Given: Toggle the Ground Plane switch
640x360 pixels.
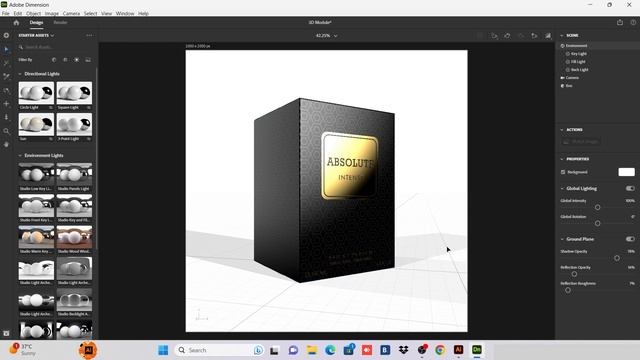Looking at the screenshot, I should tap(630, 239).
